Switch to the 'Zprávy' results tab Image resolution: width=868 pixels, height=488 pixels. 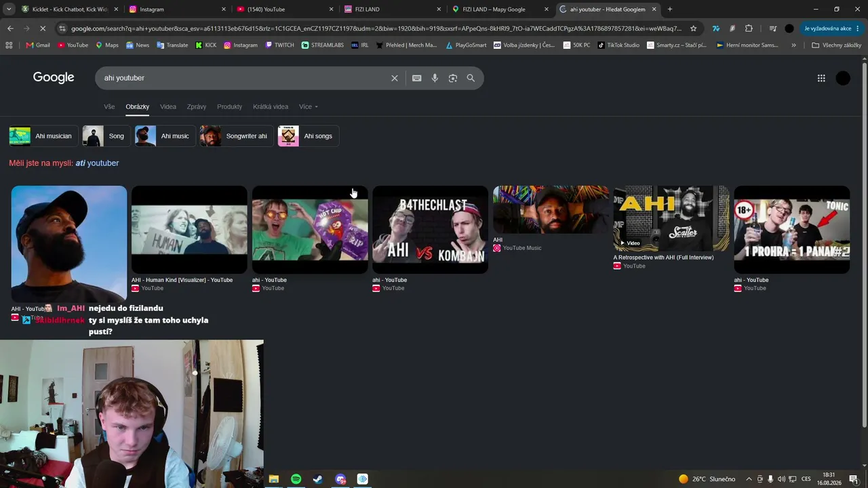pyautogui.click(x=197, y=106)
